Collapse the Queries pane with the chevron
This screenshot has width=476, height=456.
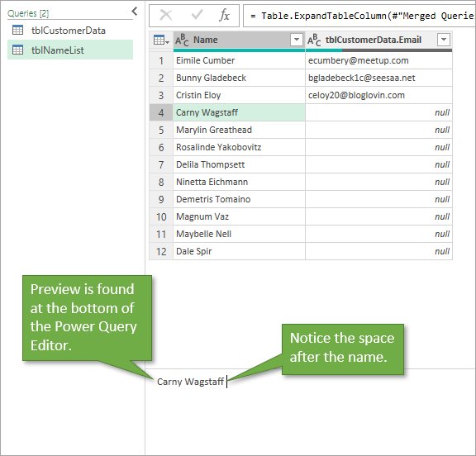click(135, 12)
